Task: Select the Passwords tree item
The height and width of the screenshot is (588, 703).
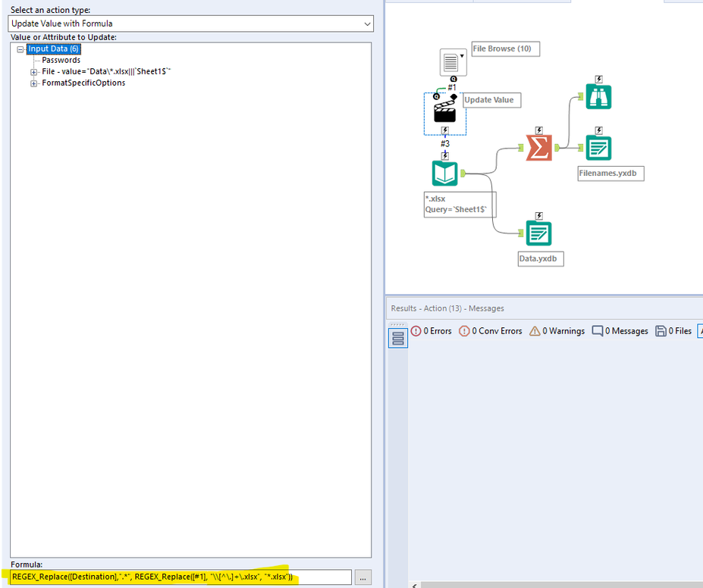Action: click(x=61, y=60)
